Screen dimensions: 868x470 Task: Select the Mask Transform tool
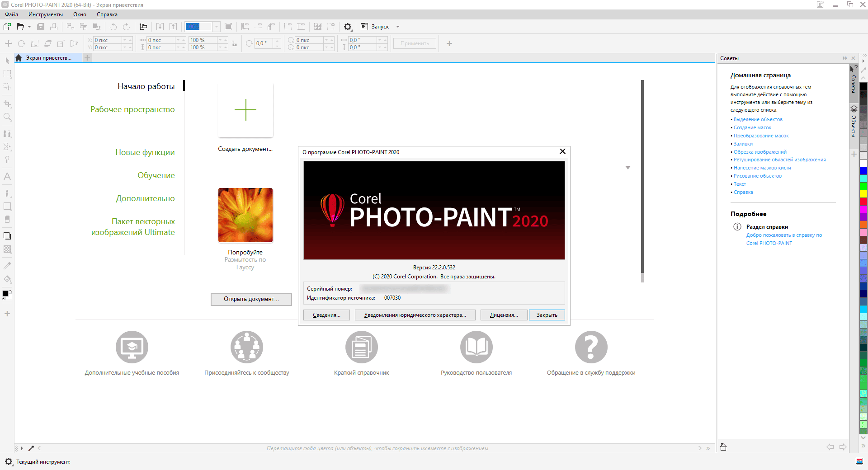coord(7,87)
